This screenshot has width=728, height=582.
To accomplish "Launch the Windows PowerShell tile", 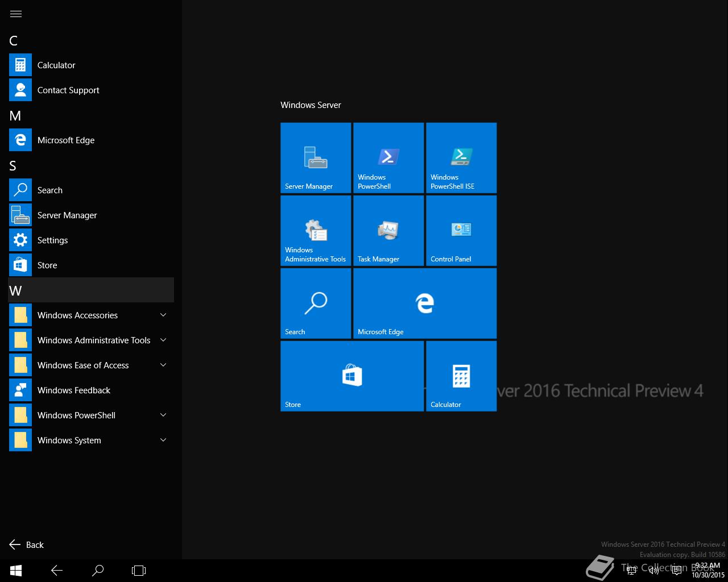I will 388,158.
